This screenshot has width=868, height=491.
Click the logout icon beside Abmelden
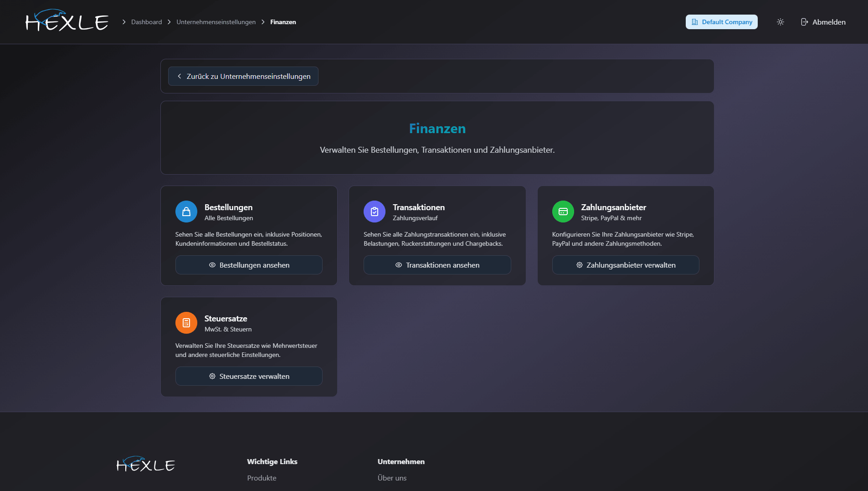[x=804, y=22]
